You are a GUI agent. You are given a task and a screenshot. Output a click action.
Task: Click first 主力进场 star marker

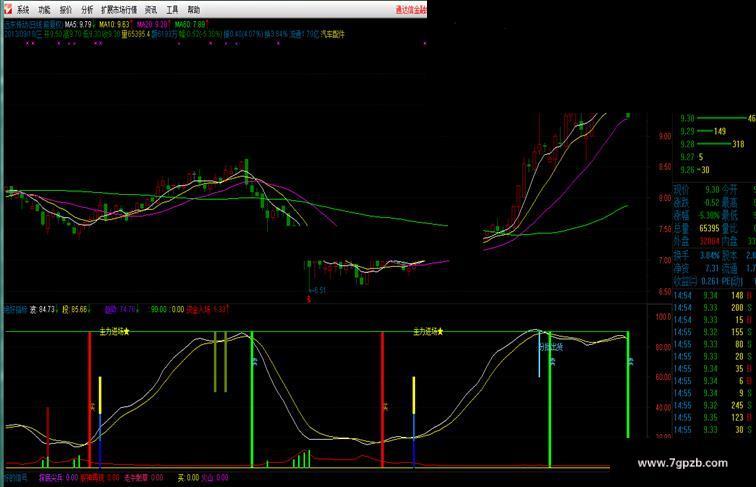pos(115,332)
